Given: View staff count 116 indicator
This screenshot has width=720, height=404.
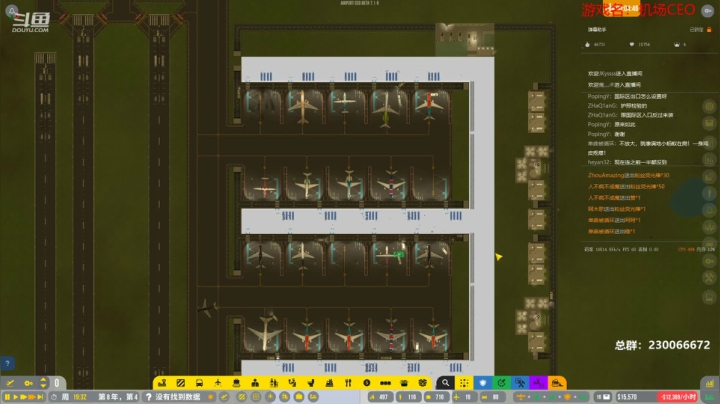Looking at the screenshot, I should coord(408,397).
